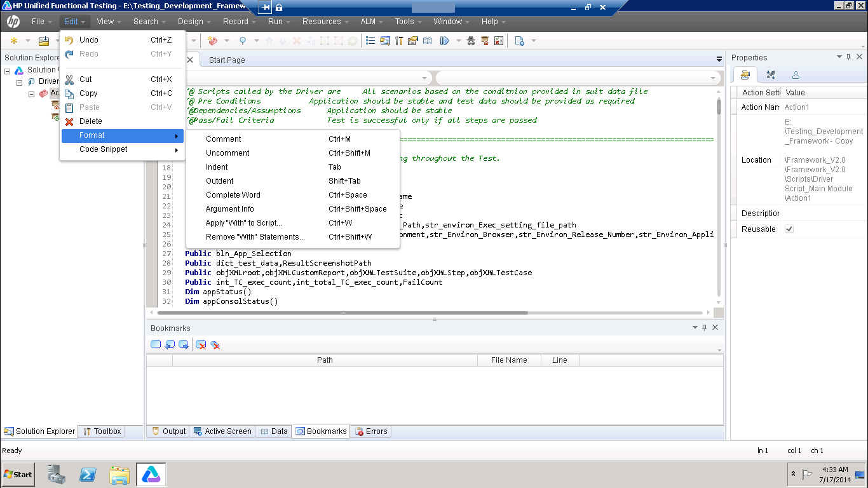Switch to the Active Screen tab
This screenshot has width=868, height=488.
click(222, 431)
